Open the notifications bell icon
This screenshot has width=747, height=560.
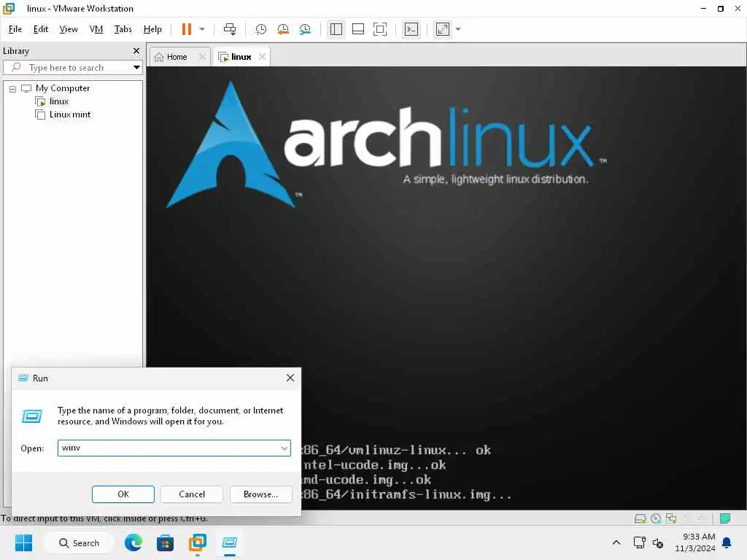[727, 542]
